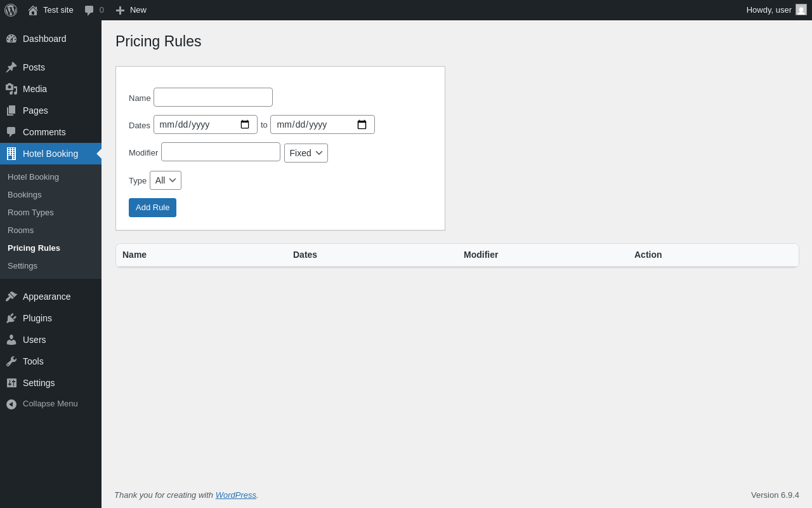Open the Test site home icon
This screenshot has width=812, height=508.
pyautogui.click(x=33, y=10)
